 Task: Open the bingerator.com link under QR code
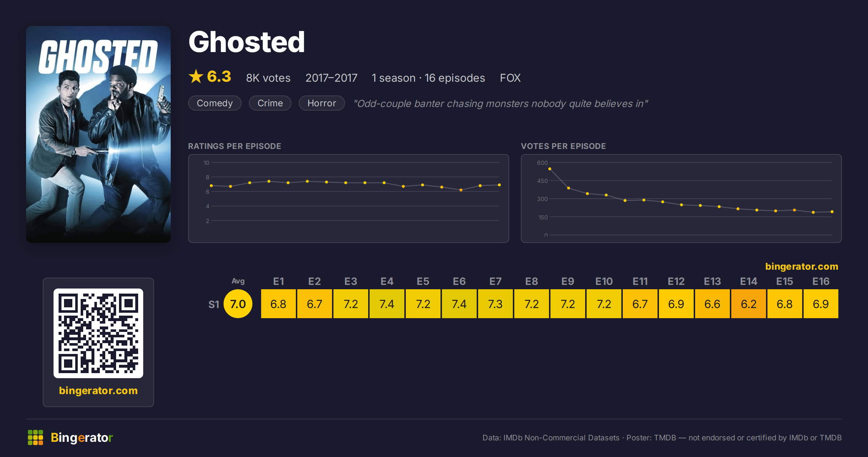point(98,390)
